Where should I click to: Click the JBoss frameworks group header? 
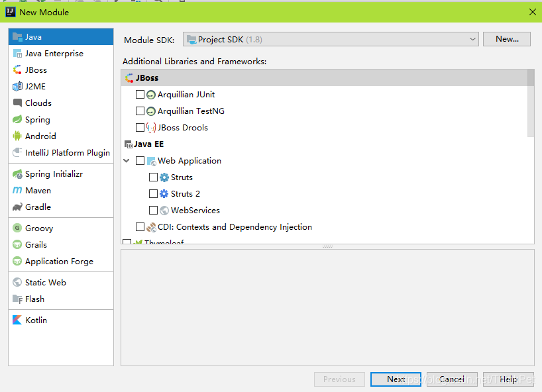324,77
